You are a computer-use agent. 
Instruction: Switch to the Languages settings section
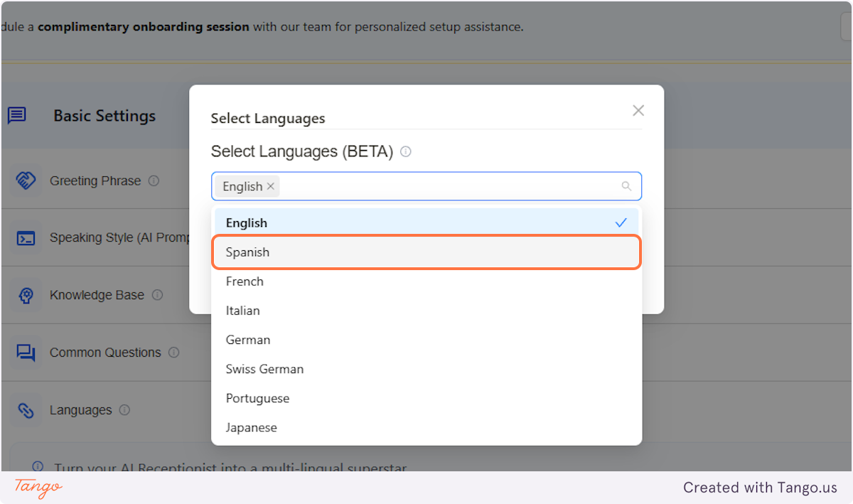click(80, 409)
